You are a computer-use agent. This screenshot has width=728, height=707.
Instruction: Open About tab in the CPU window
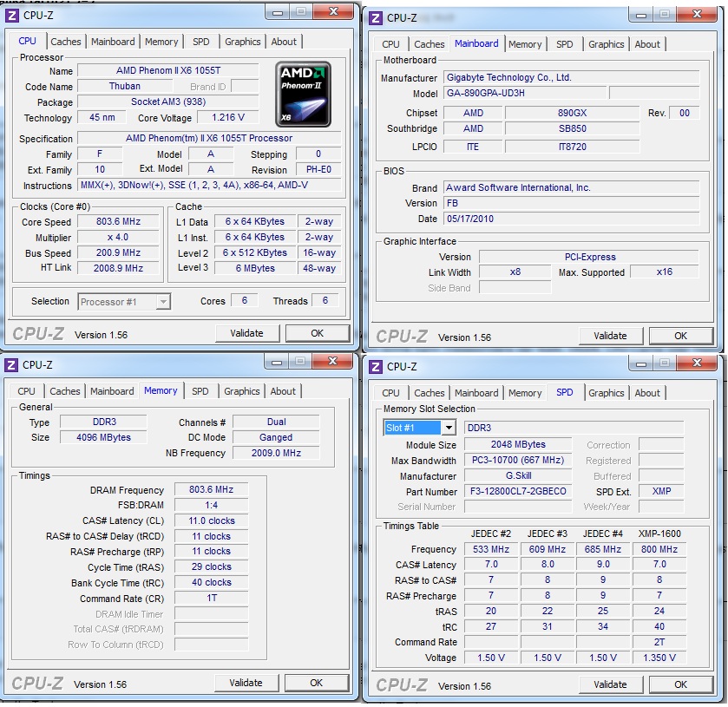(x=284, y=42)
